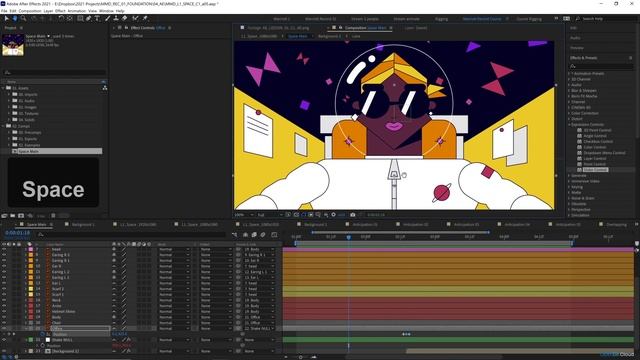Select the Type text tool
This screenshot has width=640, height=360.
(97, 18)
